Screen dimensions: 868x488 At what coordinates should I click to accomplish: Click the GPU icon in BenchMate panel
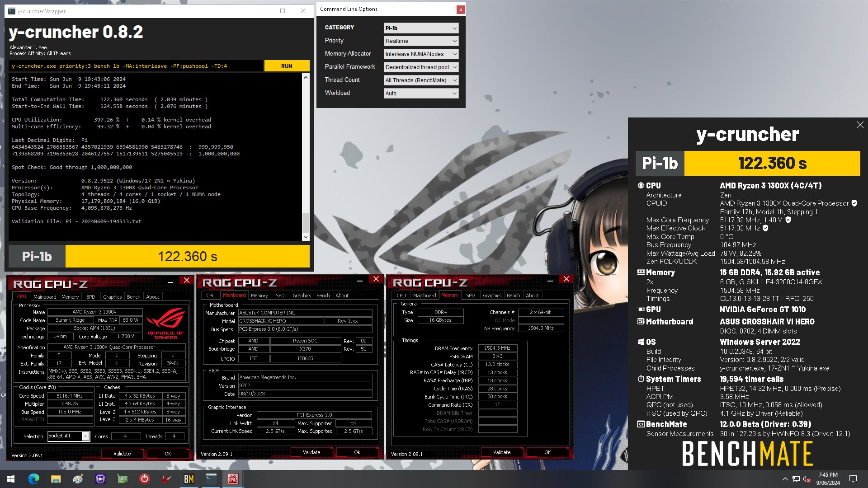tap(641, 310)
